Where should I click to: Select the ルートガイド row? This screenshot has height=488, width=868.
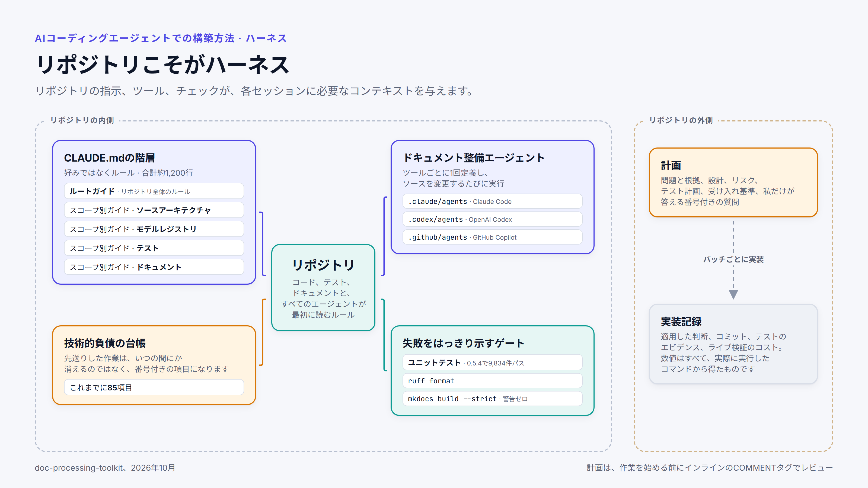[x=154, y=191]
